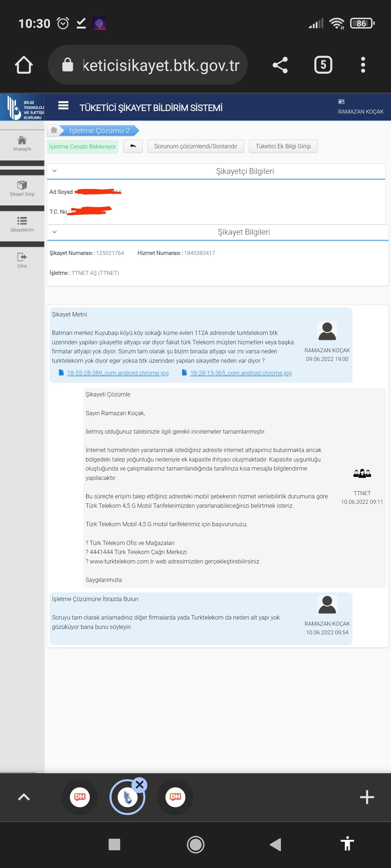Click Sorunum çözümlendi/Sonlandır button
The height and width of the screenshot is (868, 391).
(x=195, y=146)
